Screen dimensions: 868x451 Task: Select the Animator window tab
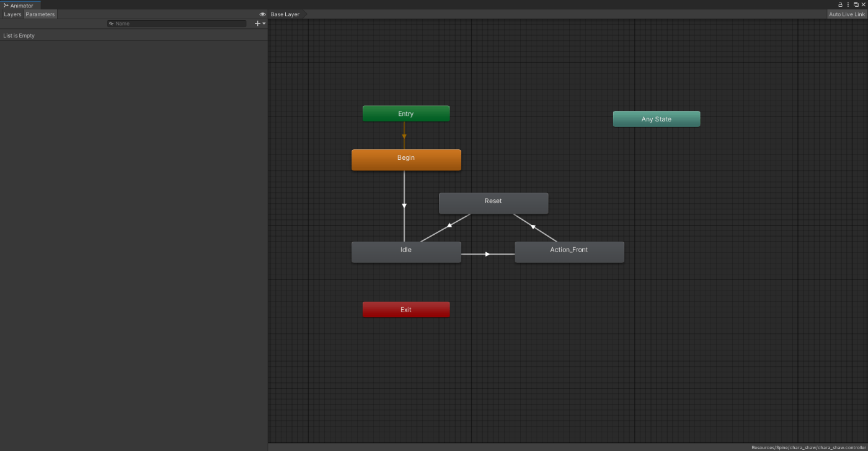coord(19,6)
